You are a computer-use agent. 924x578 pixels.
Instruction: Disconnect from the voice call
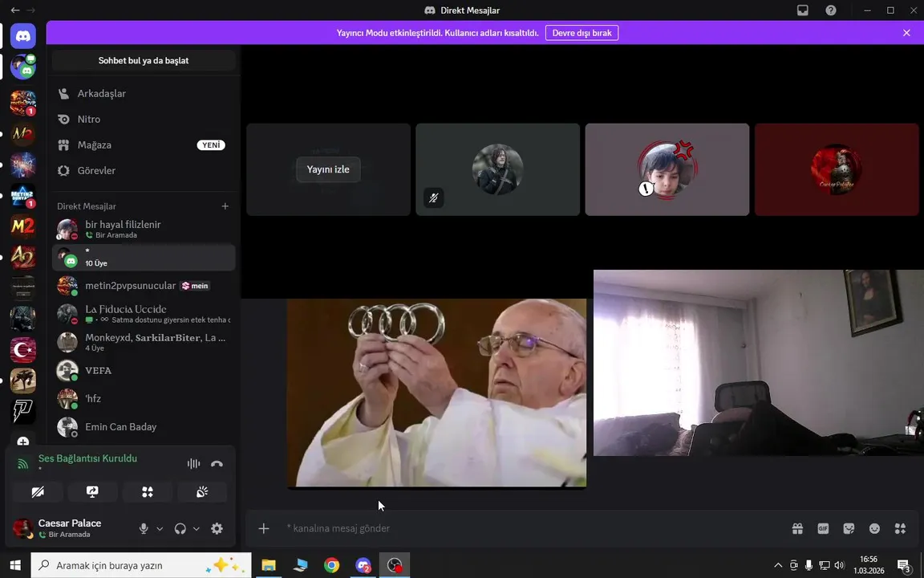tap(217, 463)
